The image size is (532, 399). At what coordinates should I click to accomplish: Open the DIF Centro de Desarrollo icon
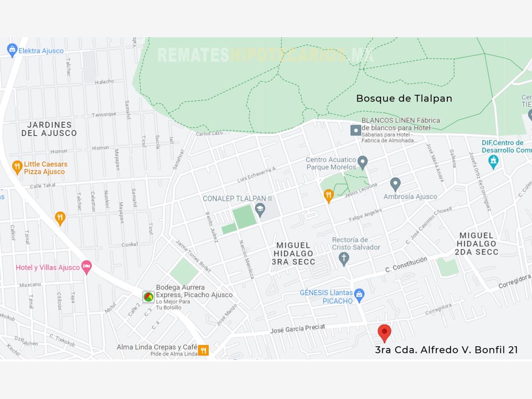(x=493, y=162)
